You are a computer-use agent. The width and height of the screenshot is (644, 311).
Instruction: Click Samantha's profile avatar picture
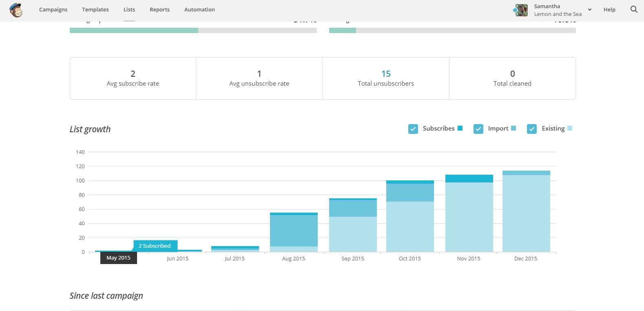pos(521,10)
